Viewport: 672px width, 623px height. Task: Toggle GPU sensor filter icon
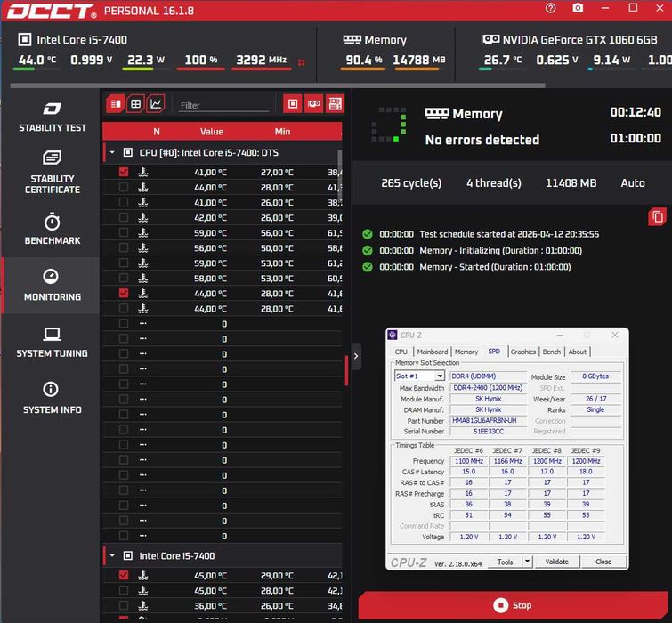tap(314, 104)
